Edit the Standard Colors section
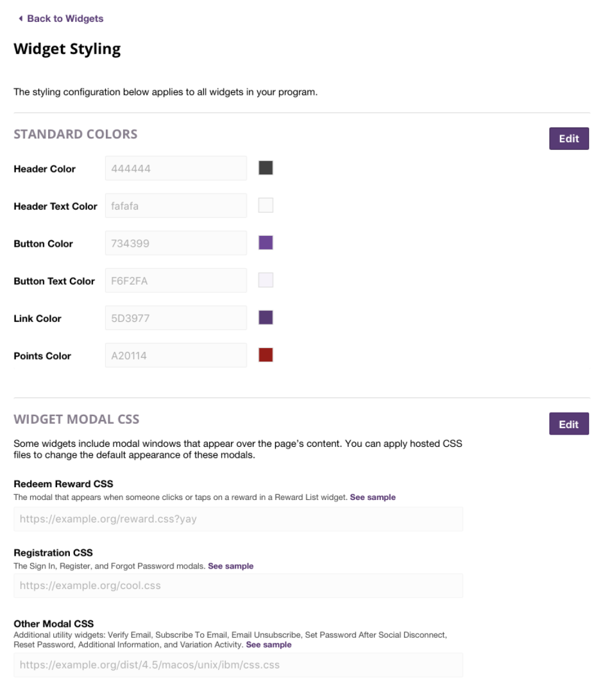The image size is (603, 700). click(x=568, y=138)
